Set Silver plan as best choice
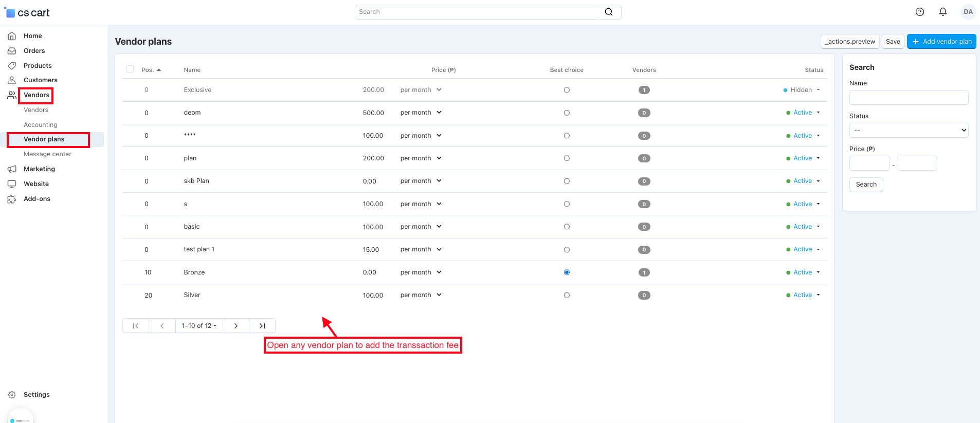The width and height of the screenshot is (980, 423). [x=567, y=296]
